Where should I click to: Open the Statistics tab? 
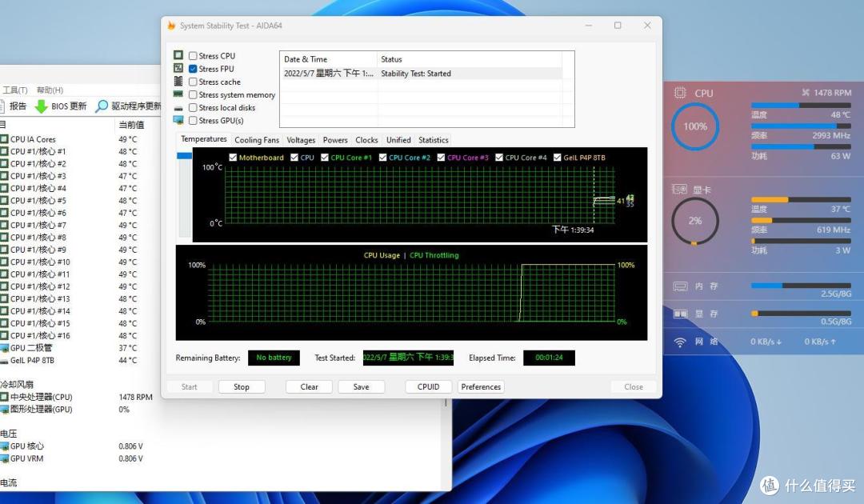[434, 140]
